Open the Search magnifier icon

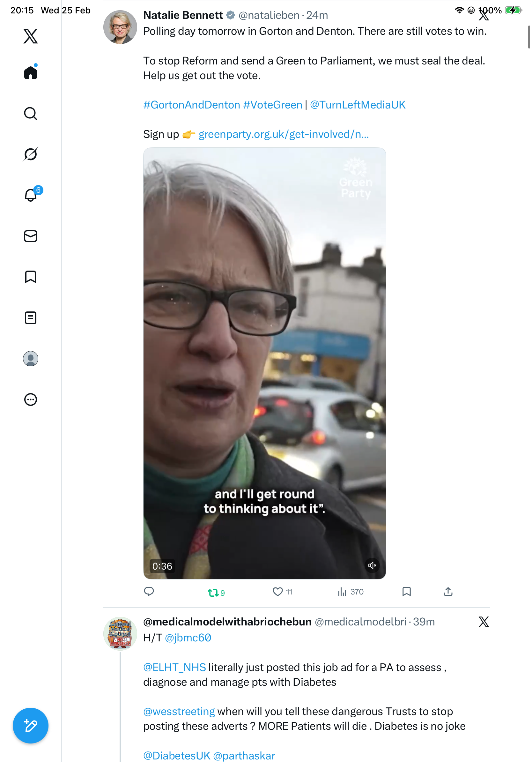(x=31, y=114)
